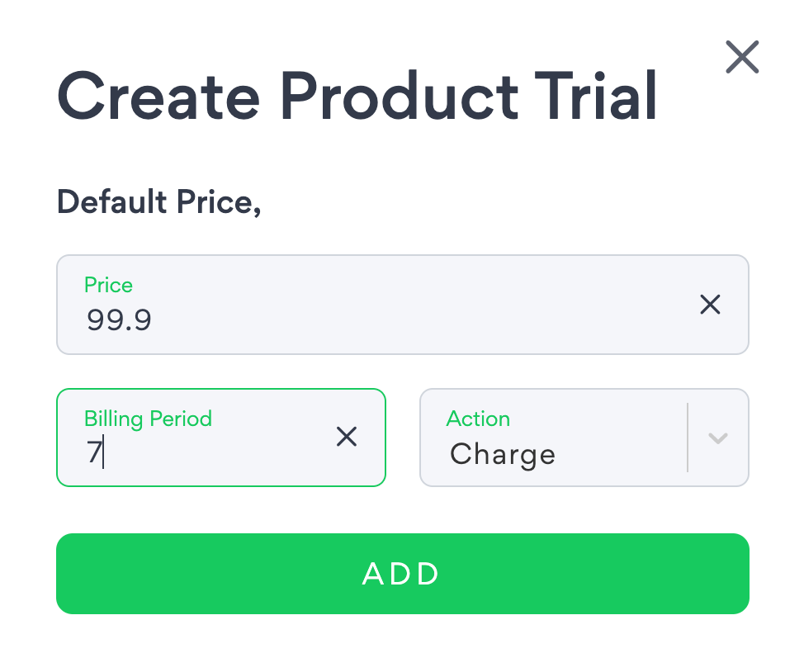
Task: Click the green Action label
Action: tap(478, 419)
